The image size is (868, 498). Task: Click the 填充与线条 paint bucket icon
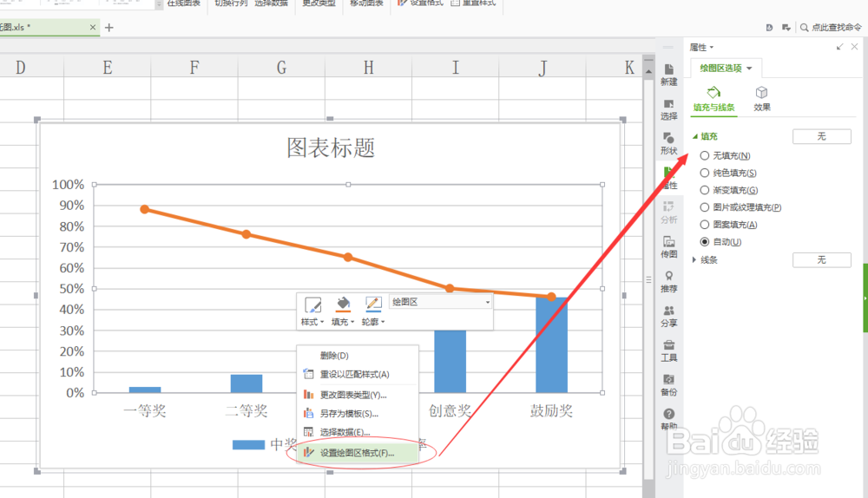714,92
